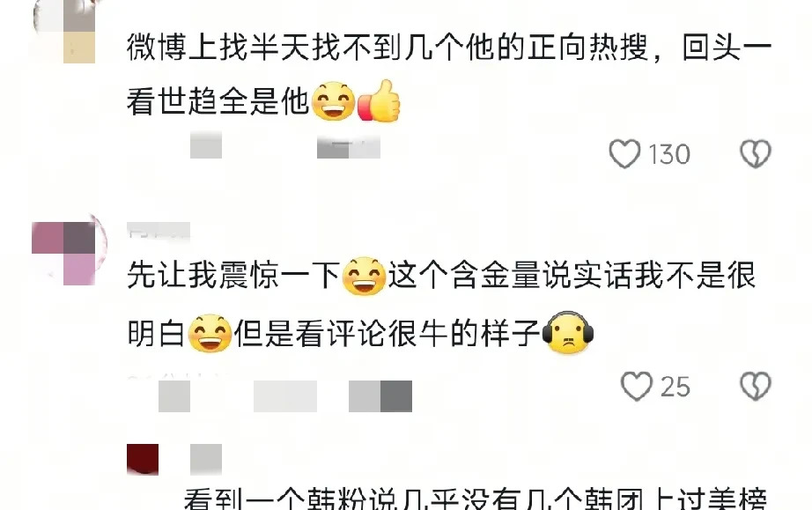812x510 pixels.
Task: Select the comment text starting 先让我震惊一下
Action: 442,305
